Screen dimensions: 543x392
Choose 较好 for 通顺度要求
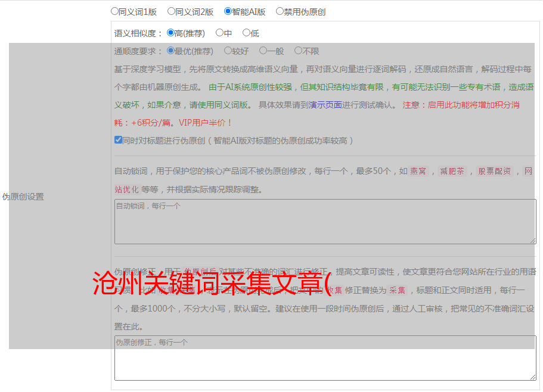(x=228, y=51)
